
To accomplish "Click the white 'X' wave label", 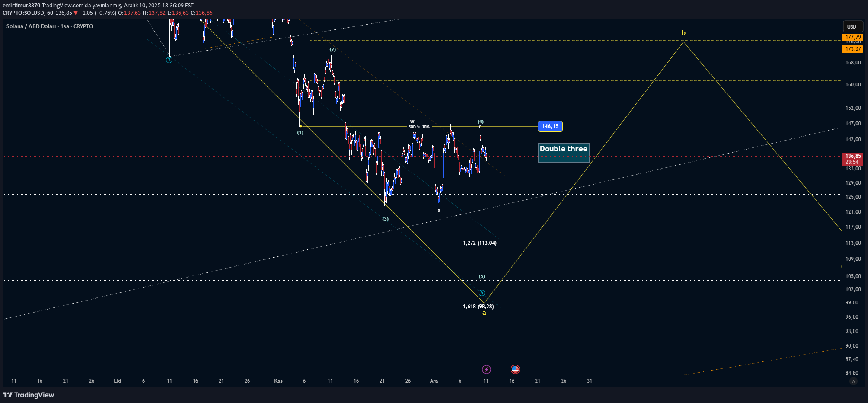I will [x=439, y=211].
